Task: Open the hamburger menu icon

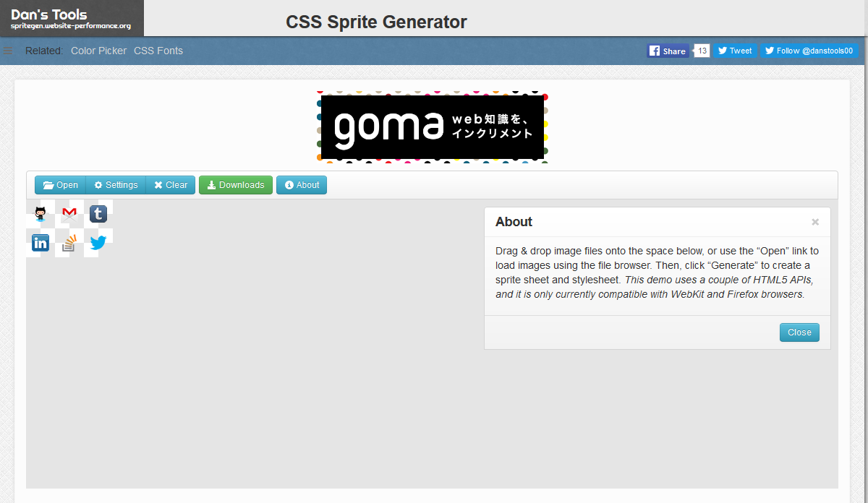Action: (8, 51)
